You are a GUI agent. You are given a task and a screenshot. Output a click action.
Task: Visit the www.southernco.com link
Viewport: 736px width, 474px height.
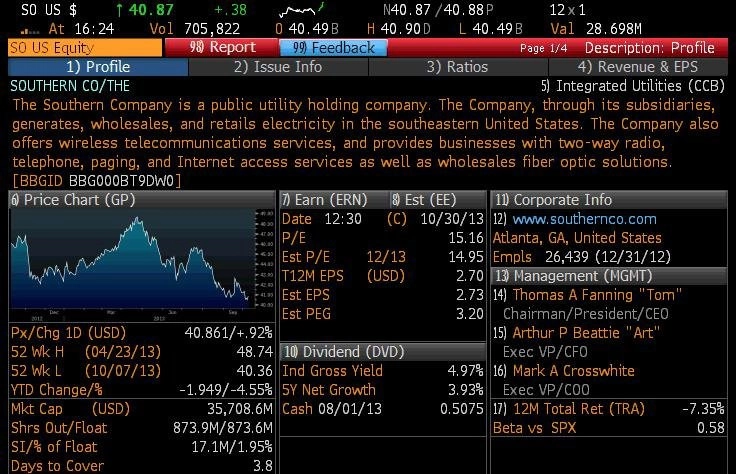click(x=584, y=219)
